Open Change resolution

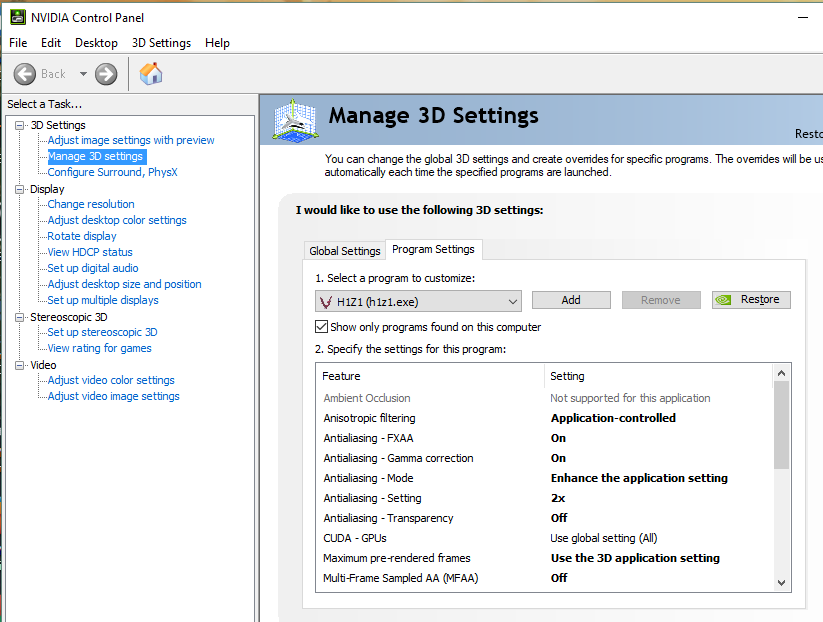coord(91,204)
